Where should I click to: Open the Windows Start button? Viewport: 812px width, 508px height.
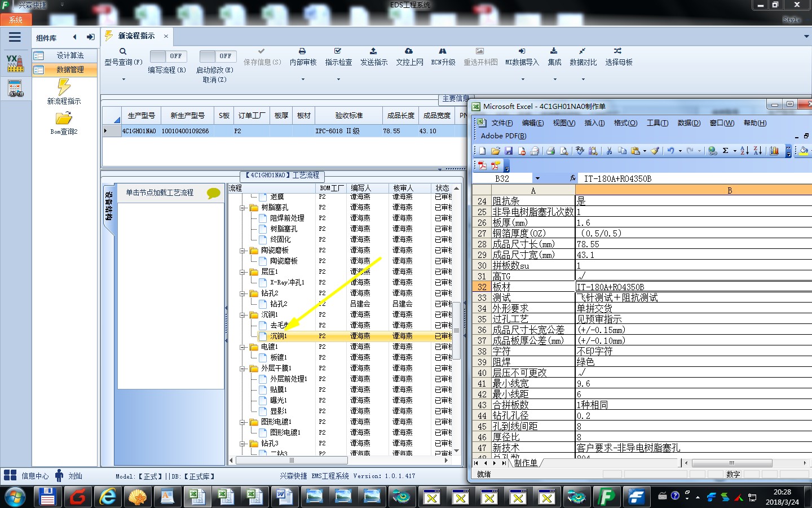[x=15, y=497]
